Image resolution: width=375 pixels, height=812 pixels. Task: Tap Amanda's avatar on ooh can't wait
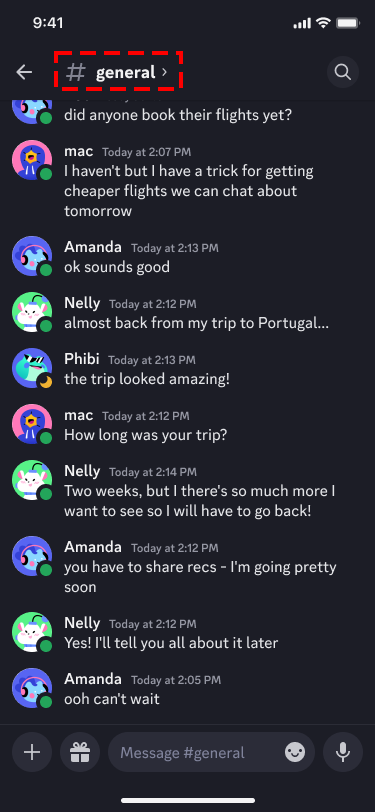[32, 688]
